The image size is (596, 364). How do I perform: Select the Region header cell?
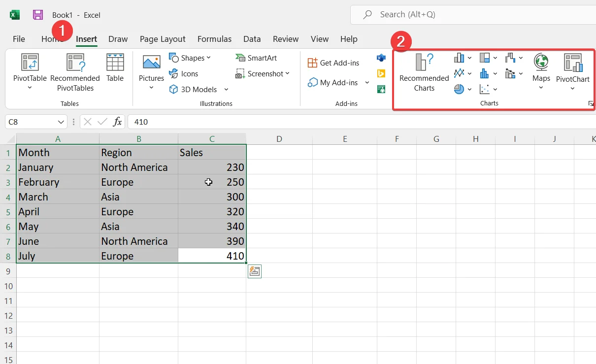(138, 152)
